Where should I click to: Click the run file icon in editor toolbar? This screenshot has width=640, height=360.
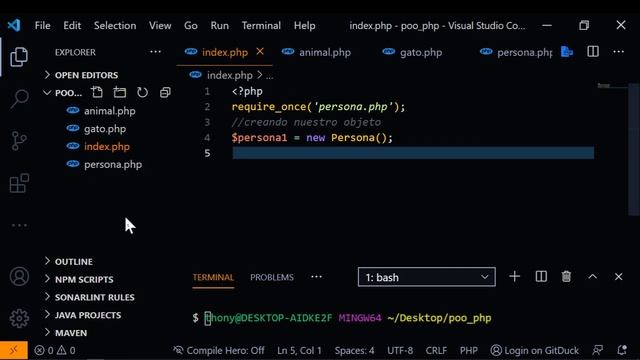click(567, 52)
